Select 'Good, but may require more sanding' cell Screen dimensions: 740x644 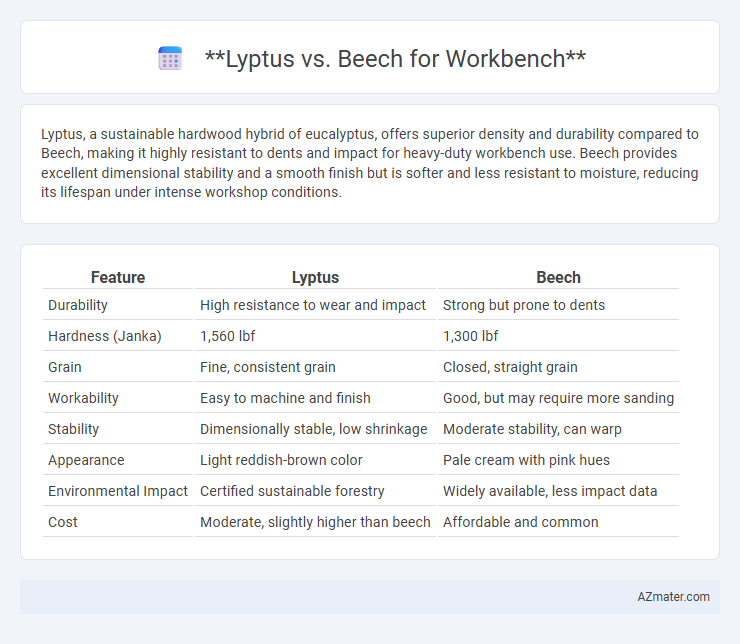pyautogui.click(x=558, y=398)
